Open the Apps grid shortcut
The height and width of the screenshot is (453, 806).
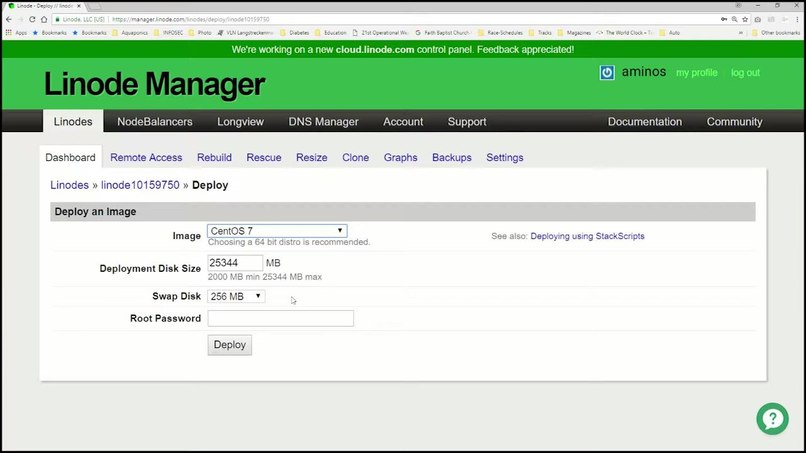coord(16,32)
